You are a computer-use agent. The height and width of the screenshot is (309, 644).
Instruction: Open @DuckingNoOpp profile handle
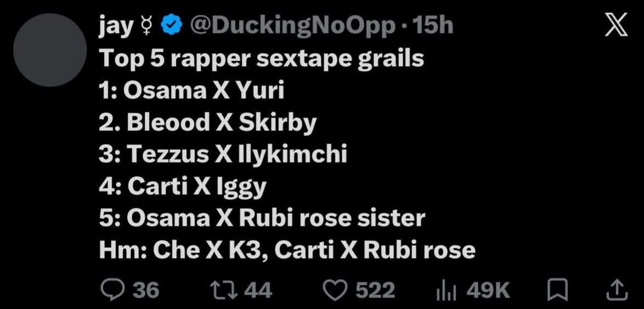pyautogui.click(x=292, y=27)
